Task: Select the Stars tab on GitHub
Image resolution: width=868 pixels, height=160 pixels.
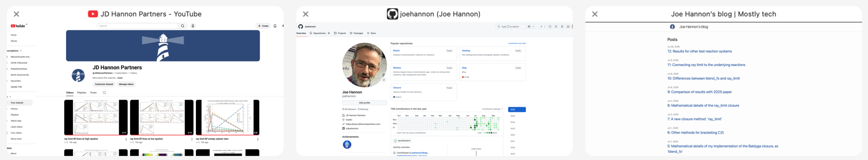Action: point(372,34)
